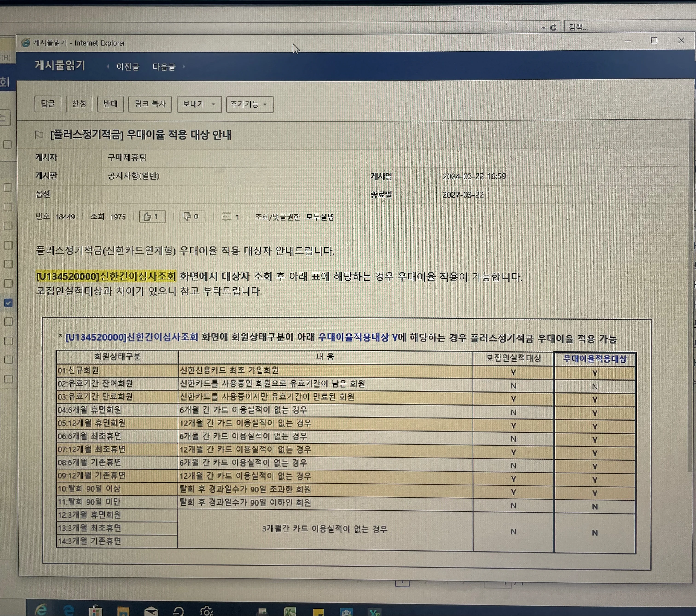Click the view count 1975
The image size is (696, 616).
(118, 217)
